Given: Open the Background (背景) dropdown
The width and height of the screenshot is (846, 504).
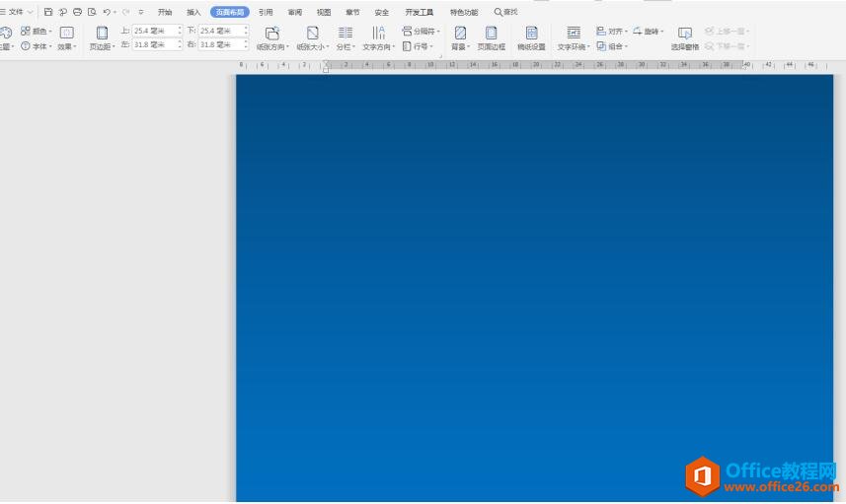Looking at the screenshot, I should click(460, 46).
